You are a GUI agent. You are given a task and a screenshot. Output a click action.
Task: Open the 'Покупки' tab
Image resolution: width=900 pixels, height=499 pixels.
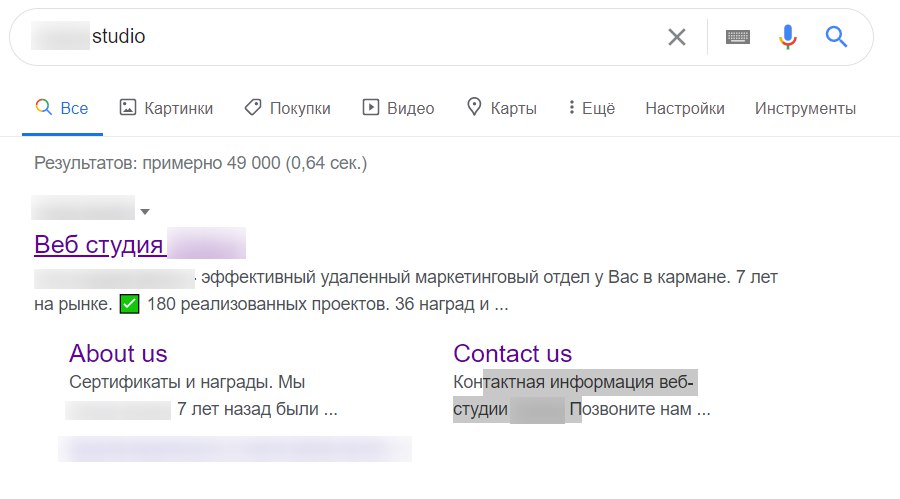[x=288, y=108]
